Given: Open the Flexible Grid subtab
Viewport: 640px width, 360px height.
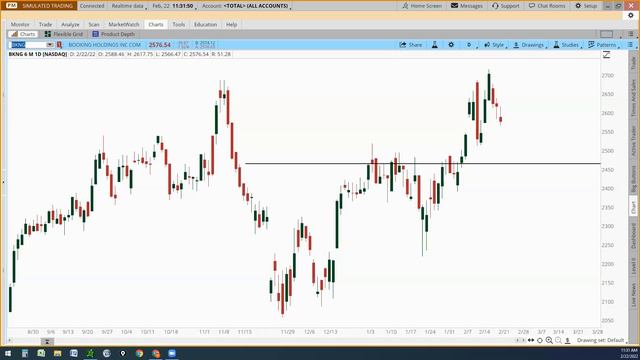Looking at the screenshot, I should [x=64, y=34].
